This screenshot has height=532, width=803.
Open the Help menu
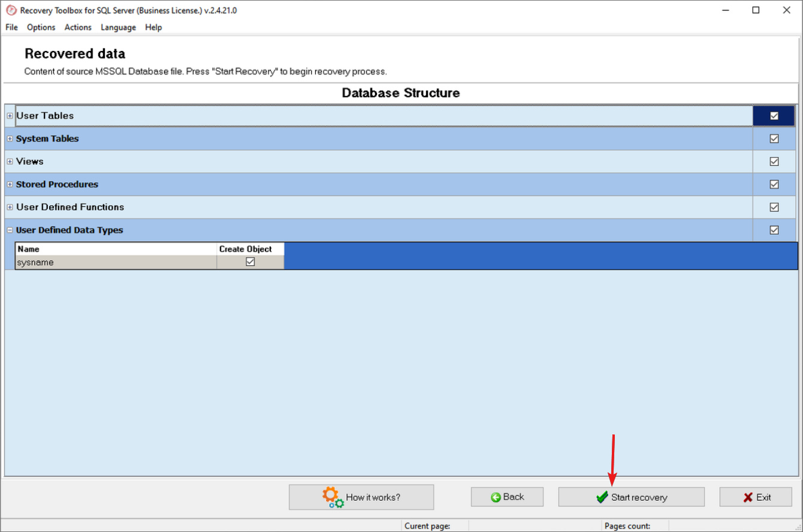[x=153, y=27]
